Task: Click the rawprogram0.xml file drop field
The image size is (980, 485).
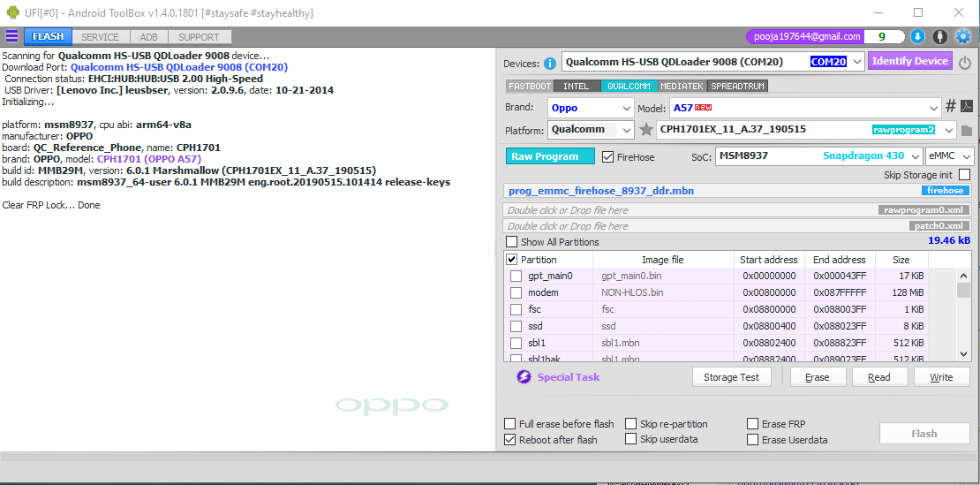Action: tap(737, 210)
